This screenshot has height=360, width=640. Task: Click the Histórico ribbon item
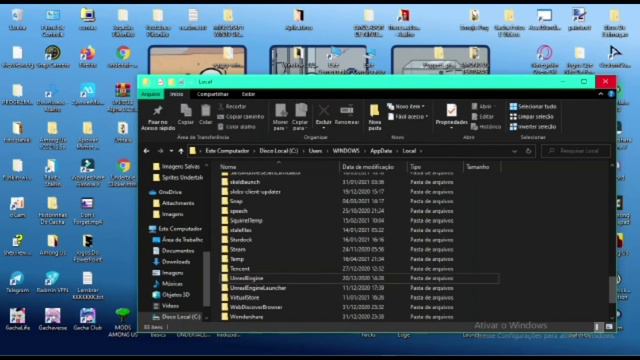click(x=486, y=127)
